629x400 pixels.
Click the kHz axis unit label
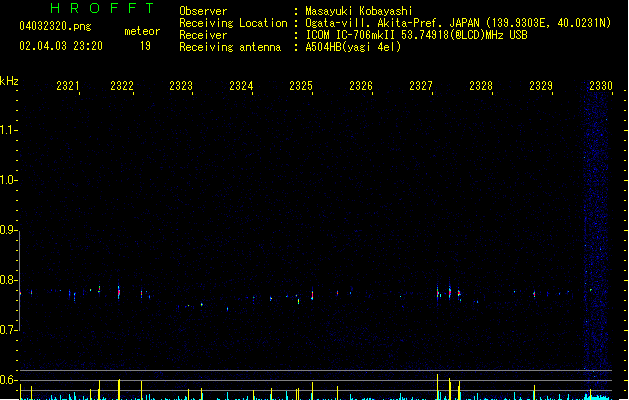(9, 81)
